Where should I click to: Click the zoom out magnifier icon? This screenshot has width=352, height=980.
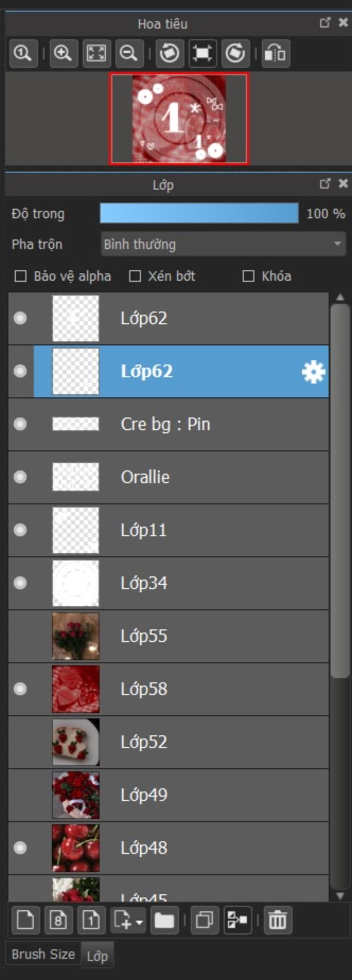(x=129, y=53)
